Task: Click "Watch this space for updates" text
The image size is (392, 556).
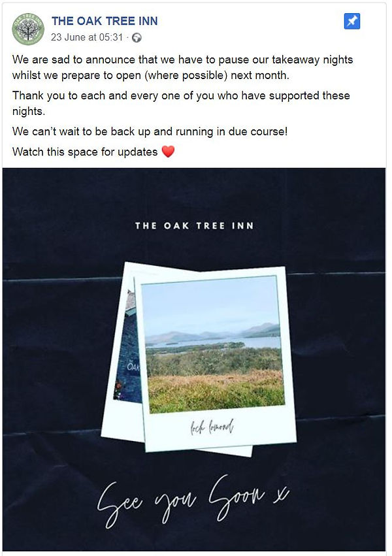Action: (85, 152)
